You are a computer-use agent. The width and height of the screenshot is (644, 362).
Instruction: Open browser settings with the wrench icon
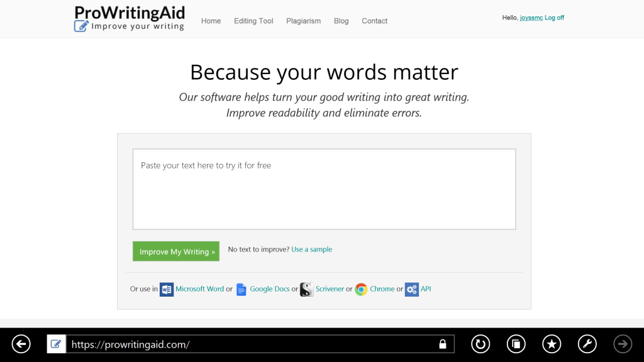587,344
